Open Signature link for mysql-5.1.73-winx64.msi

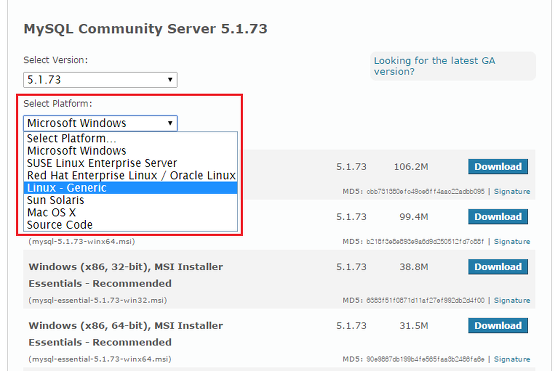[x=512, y=241]
